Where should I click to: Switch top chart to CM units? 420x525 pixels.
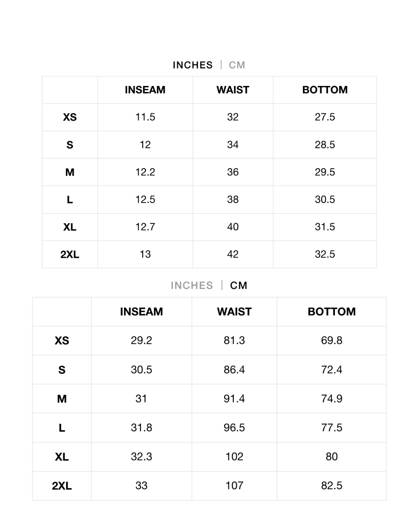(237, 65)
